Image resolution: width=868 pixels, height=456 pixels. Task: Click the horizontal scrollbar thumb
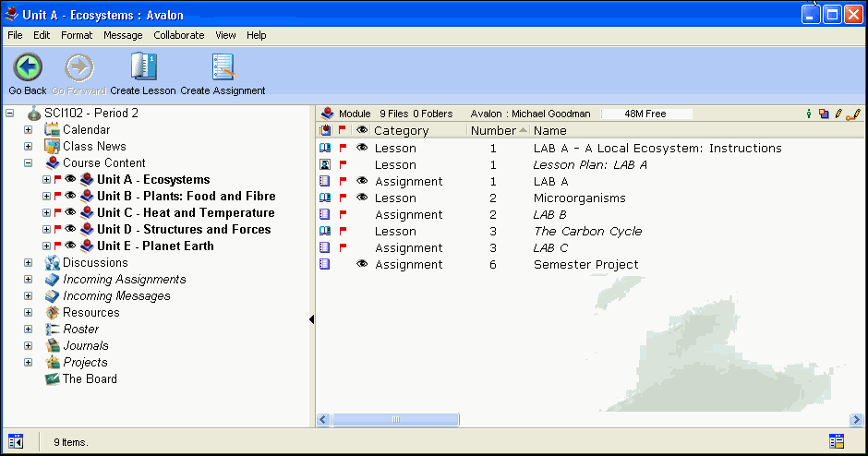click(395, 419)
